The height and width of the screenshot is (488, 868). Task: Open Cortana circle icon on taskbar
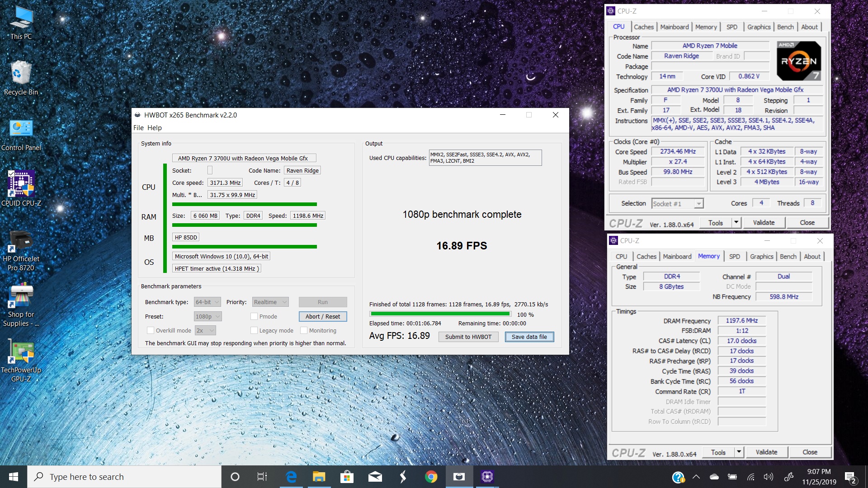click(235, 477)
